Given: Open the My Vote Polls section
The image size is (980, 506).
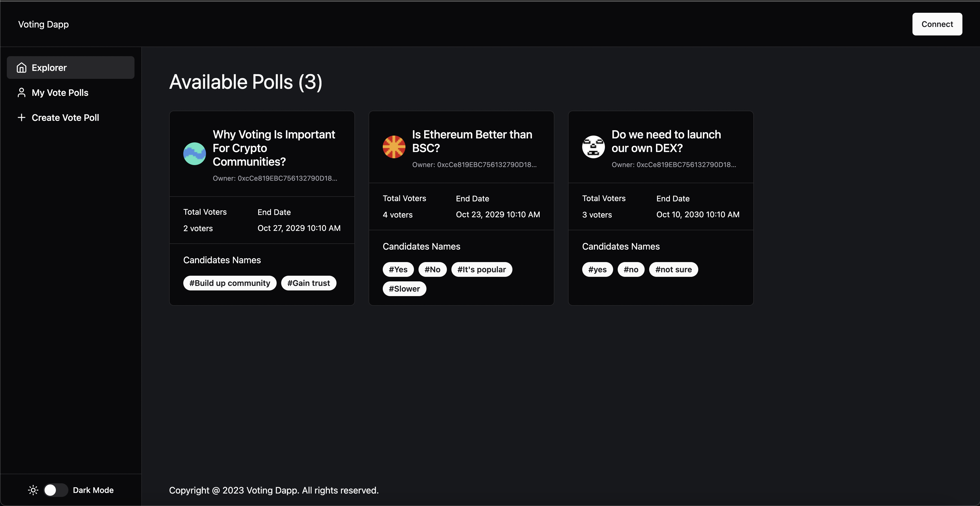Looking at the screenshot, I should [x=60, y=92].
